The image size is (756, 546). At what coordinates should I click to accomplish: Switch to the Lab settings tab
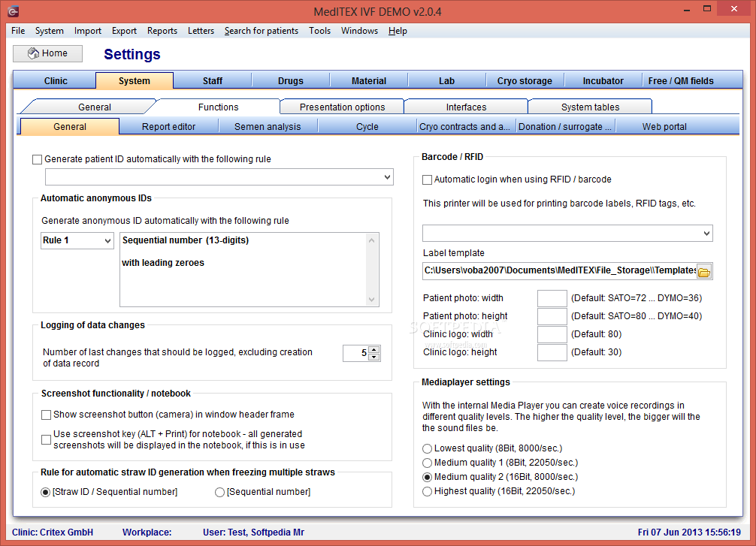click(446, 81)
